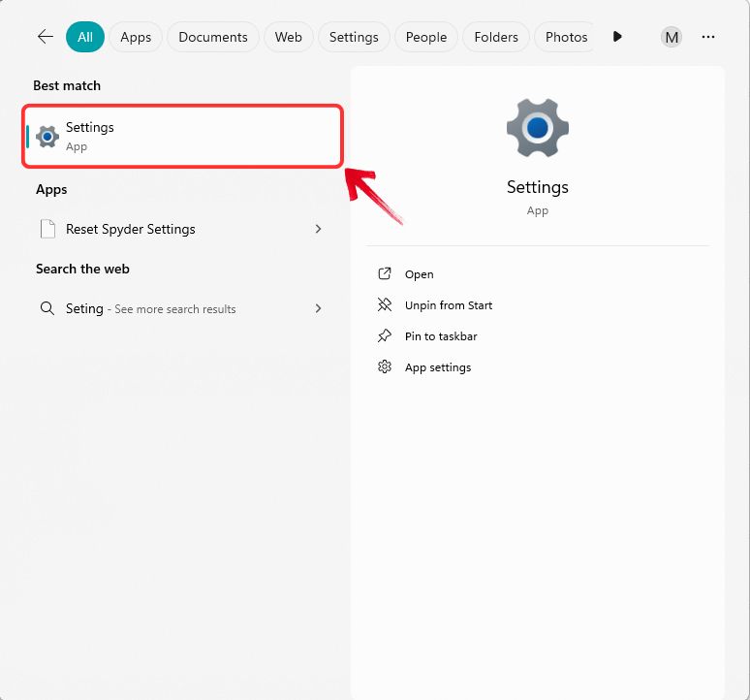Go back using the left arrow

(x=46, y=37)
